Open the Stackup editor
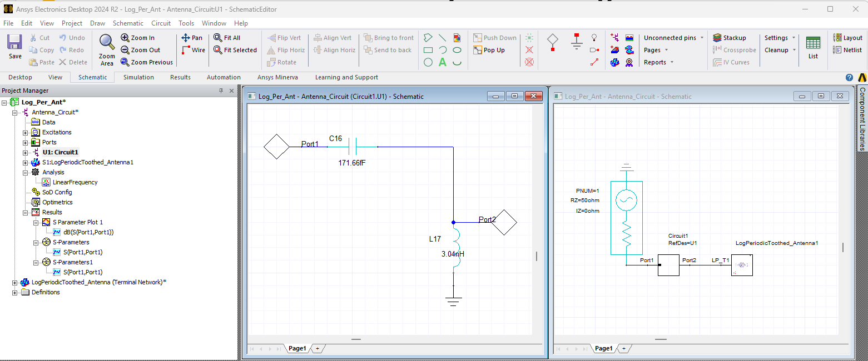 pos(730,38)
